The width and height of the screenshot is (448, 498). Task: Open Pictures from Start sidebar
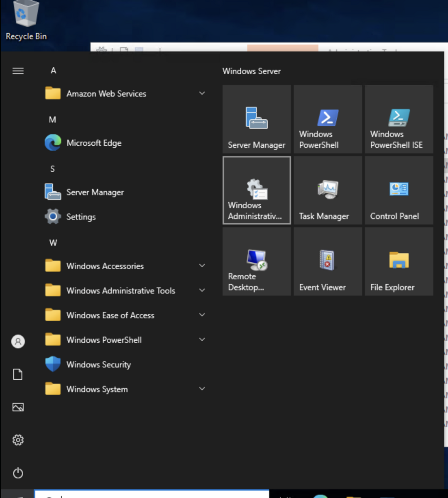coord(18,407)
